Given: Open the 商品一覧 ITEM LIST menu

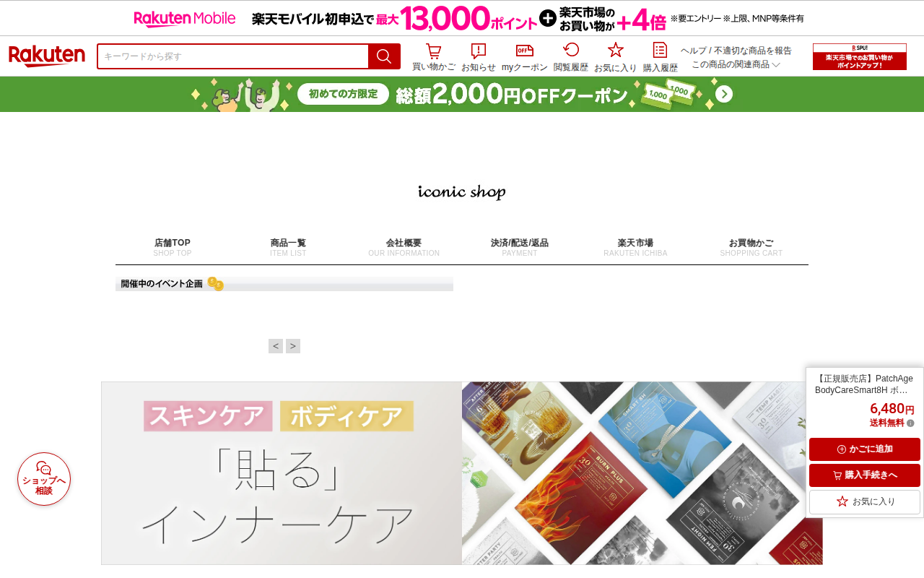Looking at the screenshot, I should (288, 247).
